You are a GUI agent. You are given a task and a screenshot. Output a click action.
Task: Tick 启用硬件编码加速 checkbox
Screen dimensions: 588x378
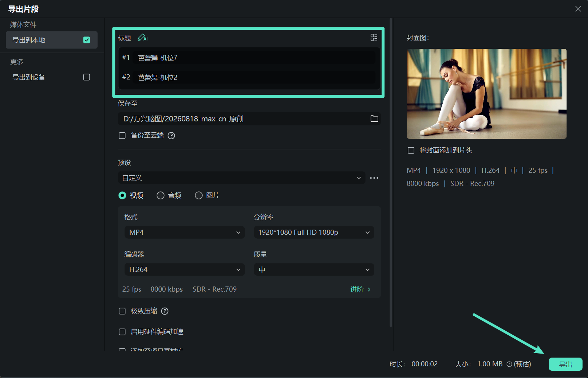pyautogui.click(x=122, y=332)
